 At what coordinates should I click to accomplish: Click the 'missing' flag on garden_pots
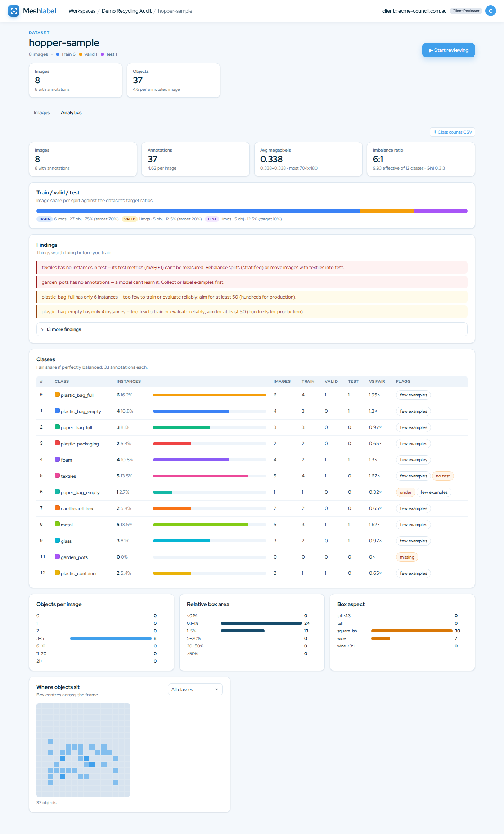pos(407,557)
